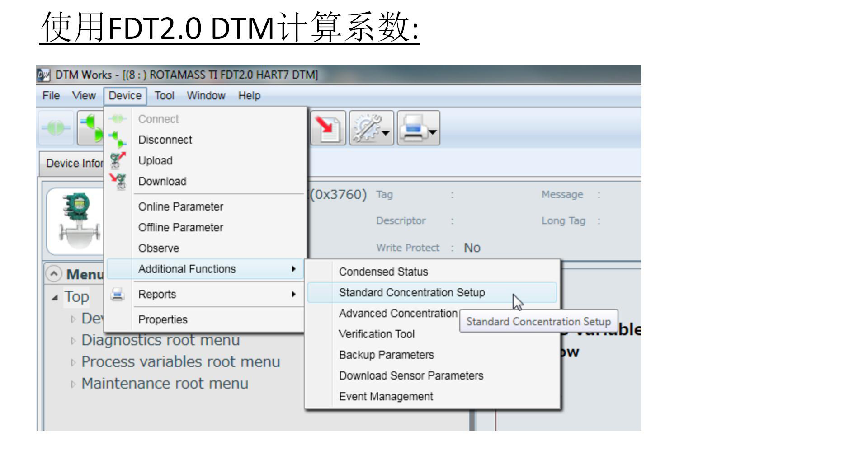Click the red arrow document toolbar icon
Viewport: 868px width, 450px height.
pyautogui.click(x=328, y=128)
